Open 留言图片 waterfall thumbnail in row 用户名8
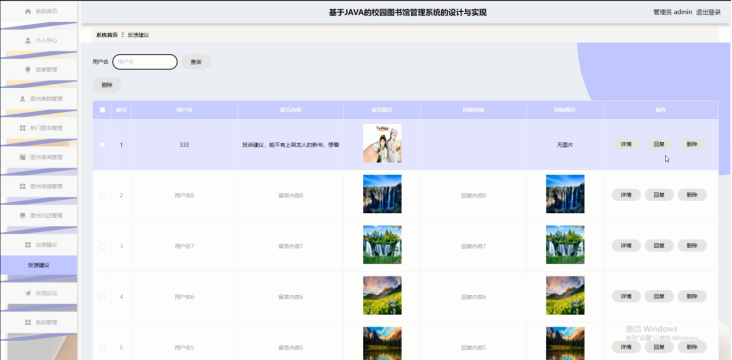 click(382, 194)
